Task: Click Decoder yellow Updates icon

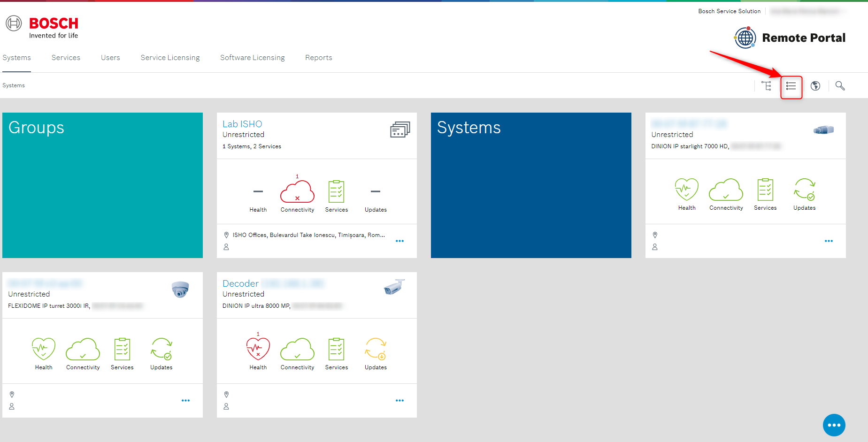Action: [x=376, y=350]
